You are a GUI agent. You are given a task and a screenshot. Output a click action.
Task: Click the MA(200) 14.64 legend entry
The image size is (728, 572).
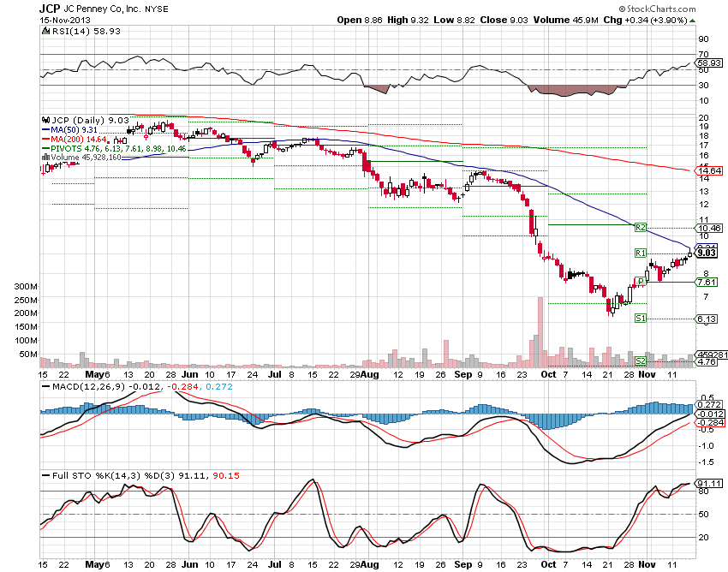[76, 139]
